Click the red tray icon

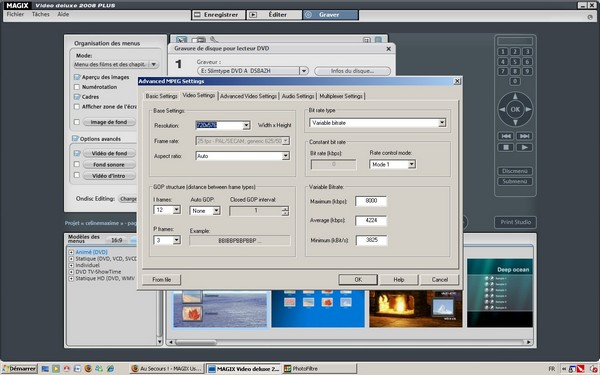tap(580, 369)
